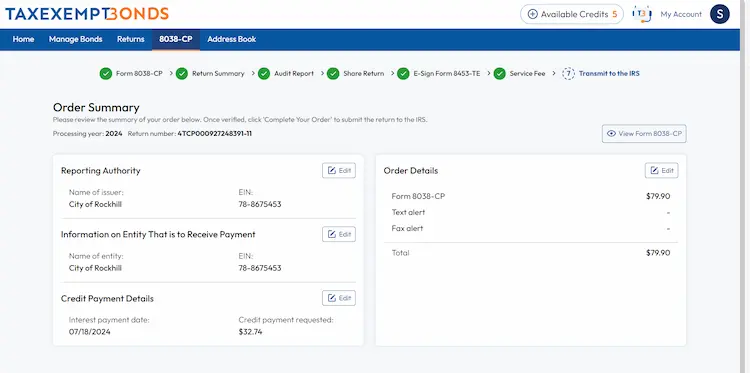This screenshot has width=750, height=373.
Task: Go to E-Sign Form 8453-TE step
Action: [447, 74]
